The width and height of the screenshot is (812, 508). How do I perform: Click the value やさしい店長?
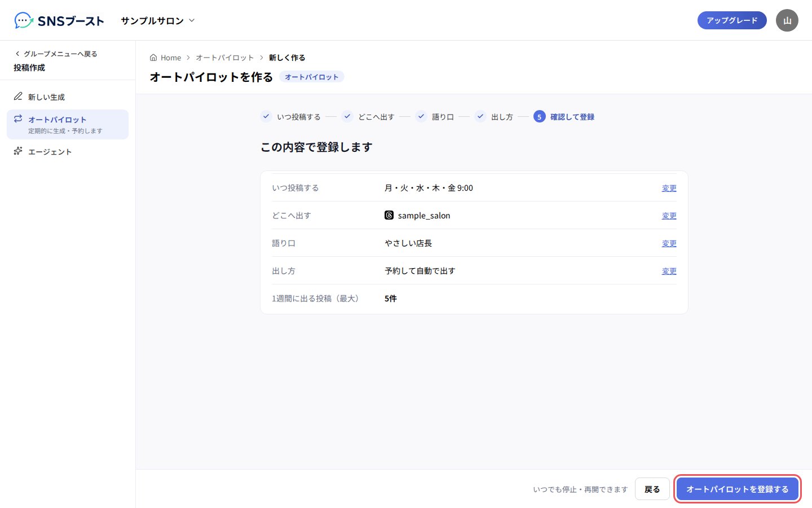(x=408, y=243)
